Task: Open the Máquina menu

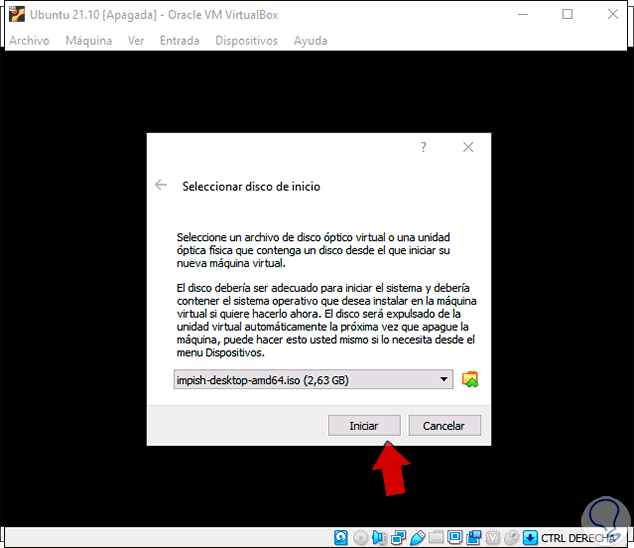Action: [x=89, y=40]
